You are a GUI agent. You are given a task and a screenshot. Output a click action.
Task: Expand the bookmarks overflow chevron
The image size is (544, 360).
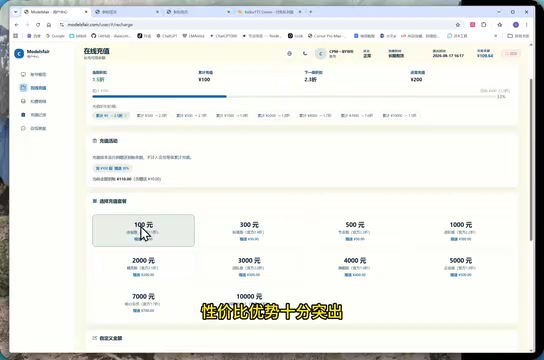point(495,36)
